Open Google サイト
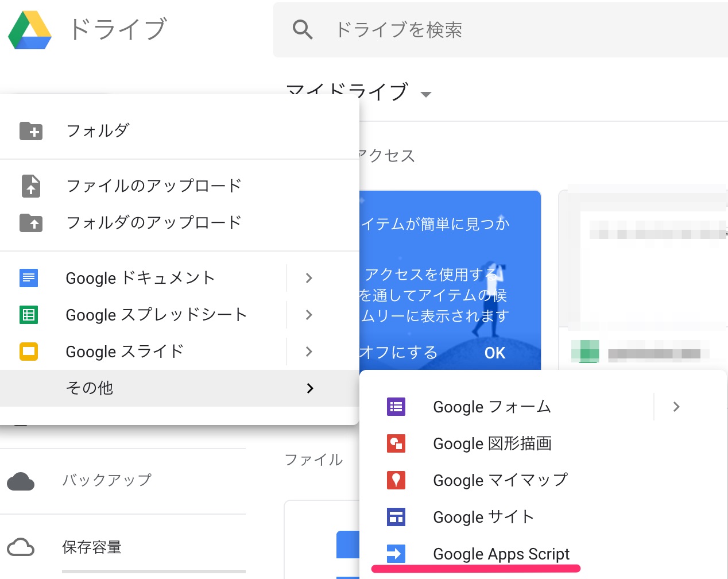Screen dimensions: 728x579 click(x=483, y=517)
